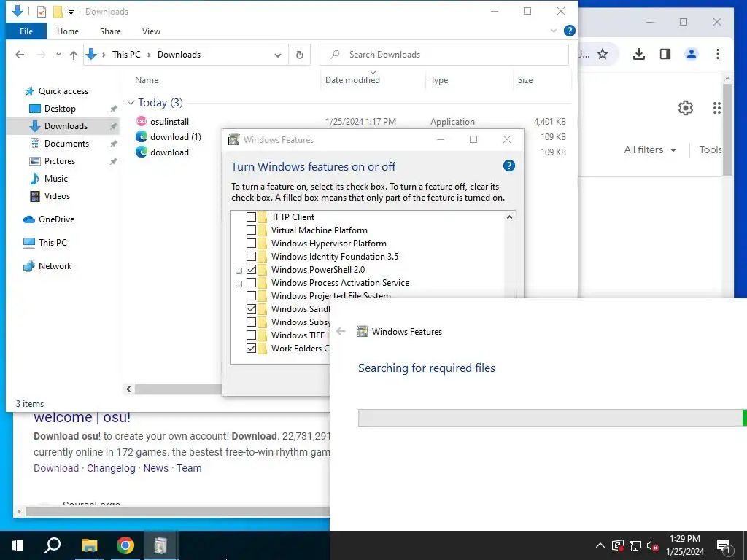
Task: Select the file named download
Action: pyautogui.click(x=169, y=152)
